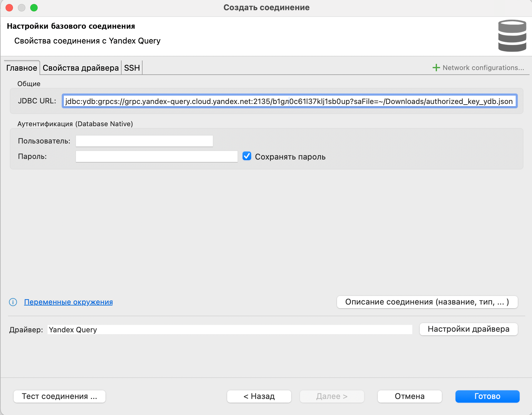The image size is (532, 415).
Task: Click the database stack icon in the header
Action: pos(512,35)
